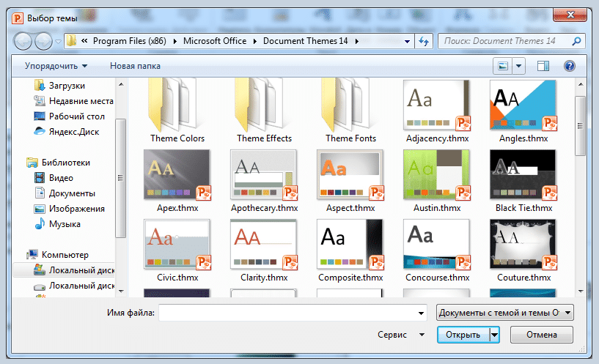The height and width of the screenshot is (364, 599).
Task: Open the Упорядочить menu
Action: click(x=56, y=66)
